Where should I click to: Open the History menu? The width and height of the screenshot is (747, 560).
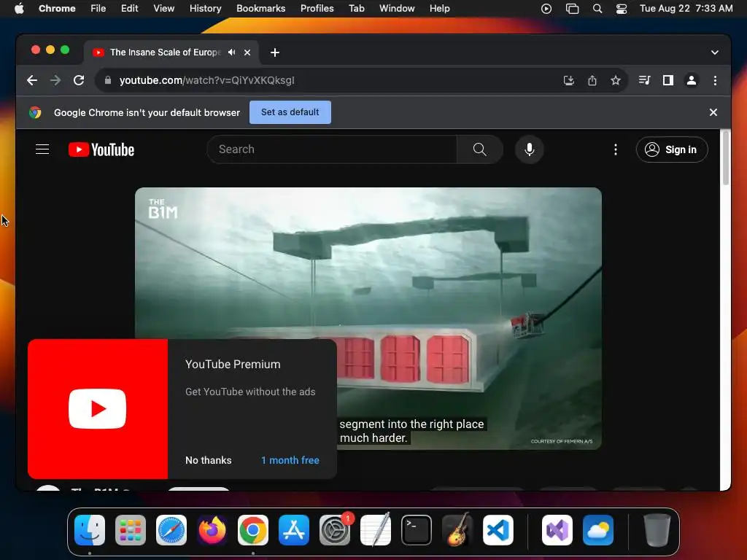pyautogui.click(x=205, y=9)
